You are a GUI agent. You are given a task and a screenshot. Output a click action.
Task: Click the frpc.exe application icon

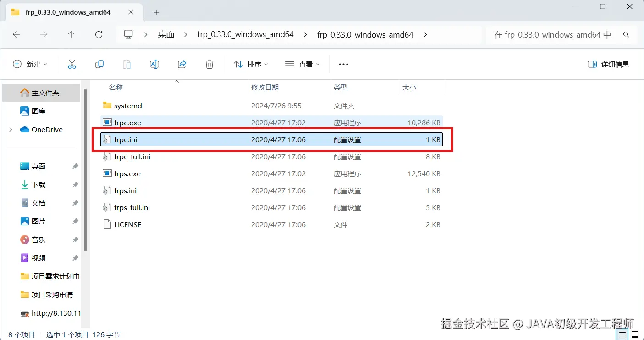coord(107,123)
